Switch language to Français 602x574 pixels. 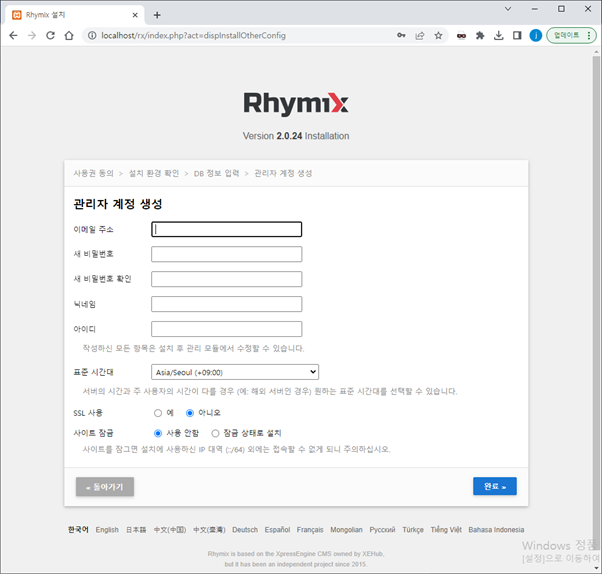(310, 529)
